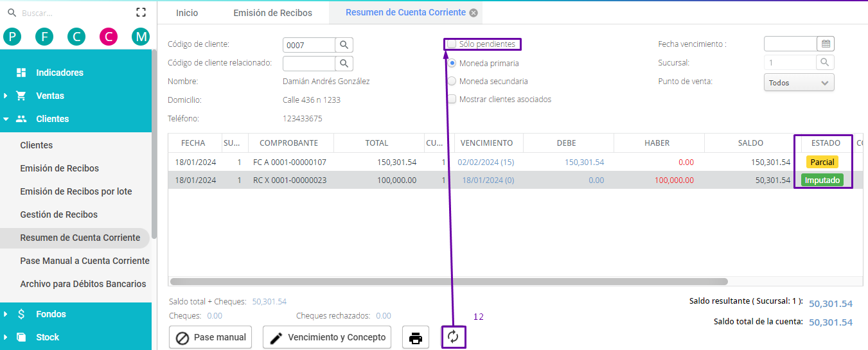Click the vencimiento link 02/02/2024 (15)

pyautogui.click(x=486, y=162)
